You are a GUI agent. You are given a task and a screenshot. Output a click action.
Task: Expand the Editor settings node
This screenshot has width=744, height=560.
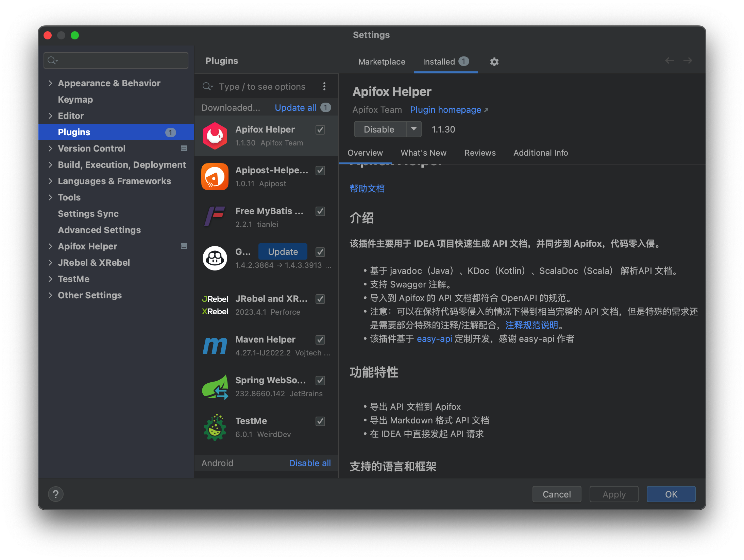(x=50, y=116)
